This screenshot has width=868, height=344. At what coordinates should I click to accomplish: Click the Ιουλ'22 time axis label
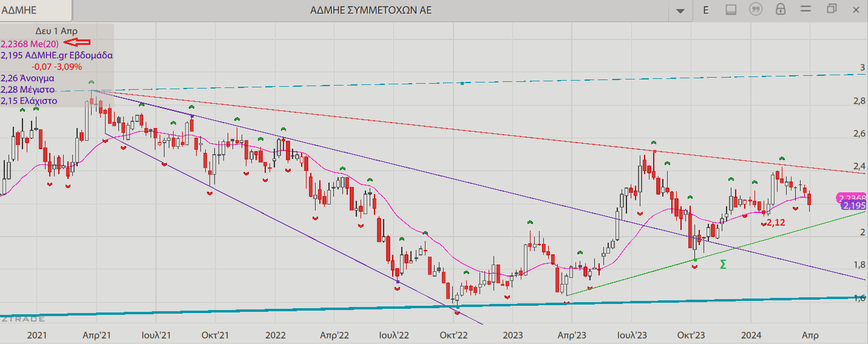coord(393,334)
